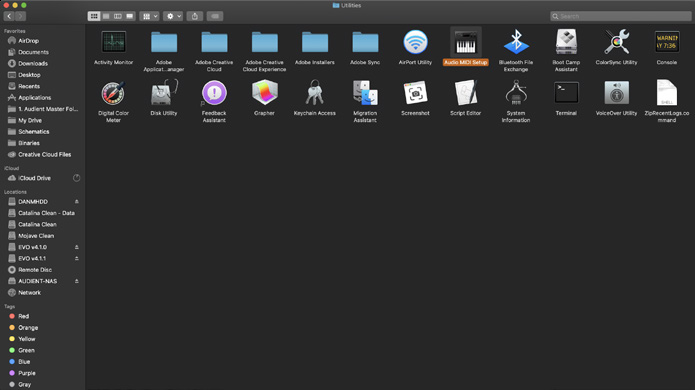Eject the EVO v4.1.0 volume

tap(77, 247)
